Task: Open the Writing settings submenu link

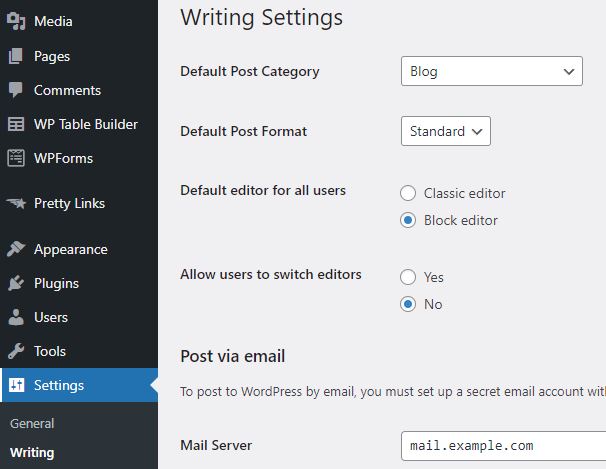Action: coord(32,452)
